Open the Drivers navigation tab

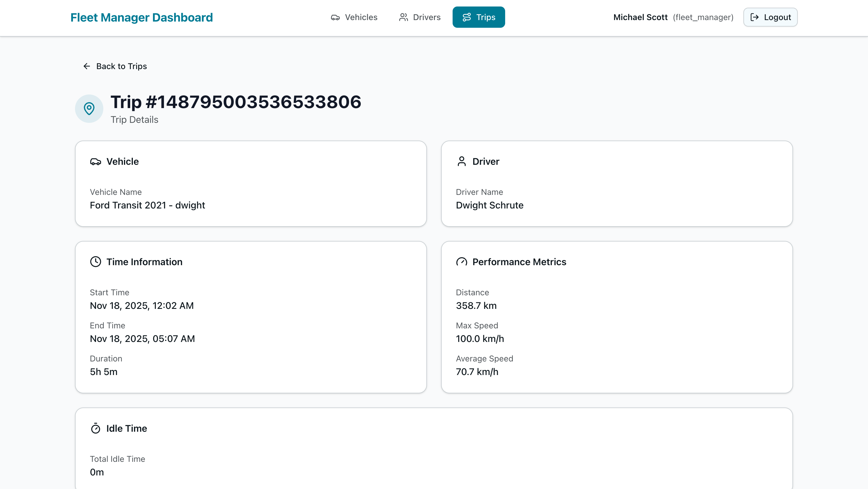420,17
